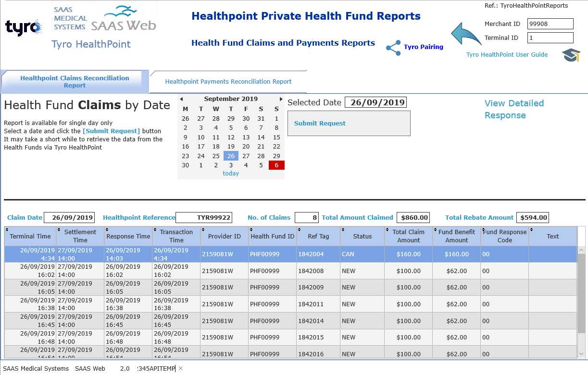Click $160.00 Total Claim Amount cell

pos(409,254)
